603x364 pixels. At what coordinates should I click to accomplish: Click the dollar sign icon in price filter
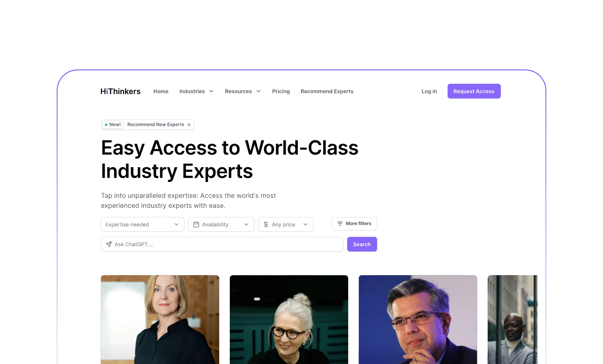point(266,225)
